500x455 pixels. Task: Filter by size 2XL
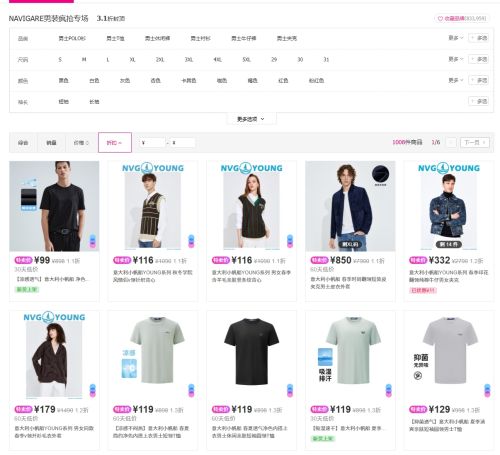(160, 60)
